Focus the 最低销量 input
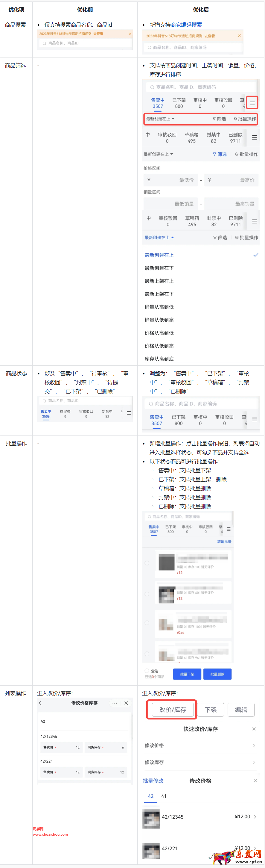 pos(170,204)
